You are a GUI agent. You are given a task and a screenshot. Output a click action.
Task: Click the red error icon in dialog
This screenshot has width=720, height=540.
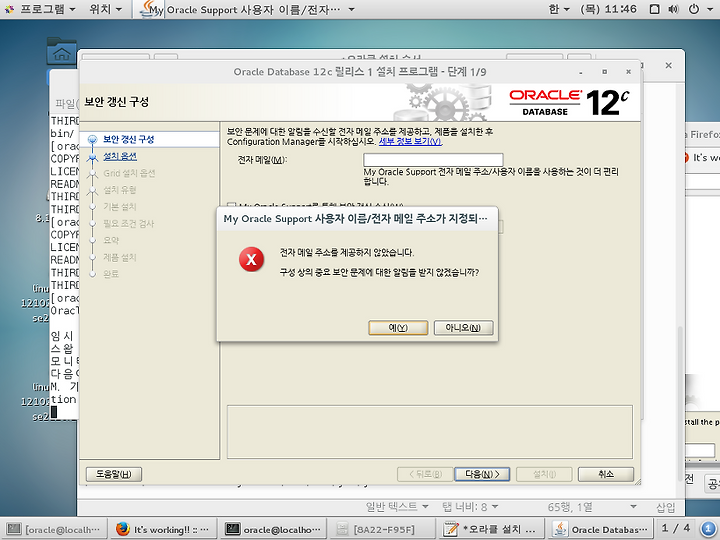(x=251, y=259)
